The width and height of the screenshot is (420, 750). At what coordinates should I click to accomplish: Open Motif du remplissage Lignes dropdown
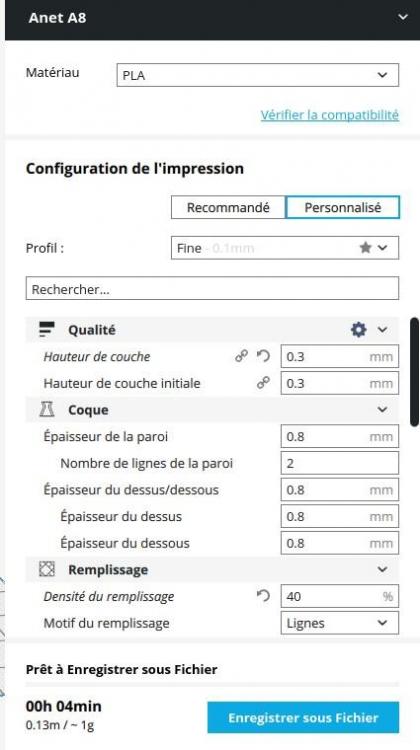[x=339, y=623]
